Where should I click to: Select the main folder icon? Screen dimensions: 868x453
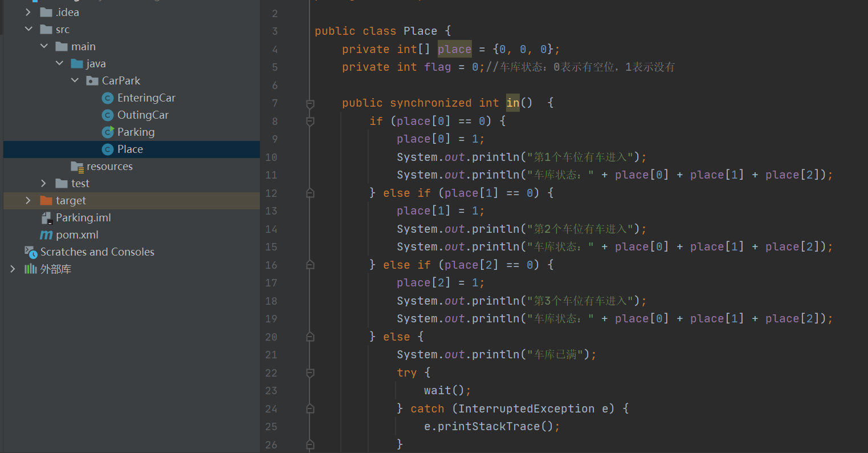tap(62, 46)
